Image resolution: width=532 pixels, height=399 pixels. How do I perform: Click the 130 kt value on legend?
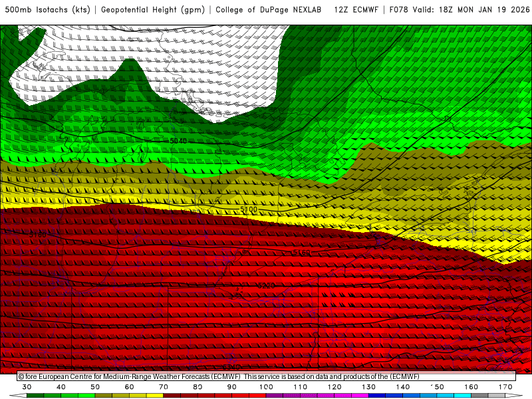[368, 387]
